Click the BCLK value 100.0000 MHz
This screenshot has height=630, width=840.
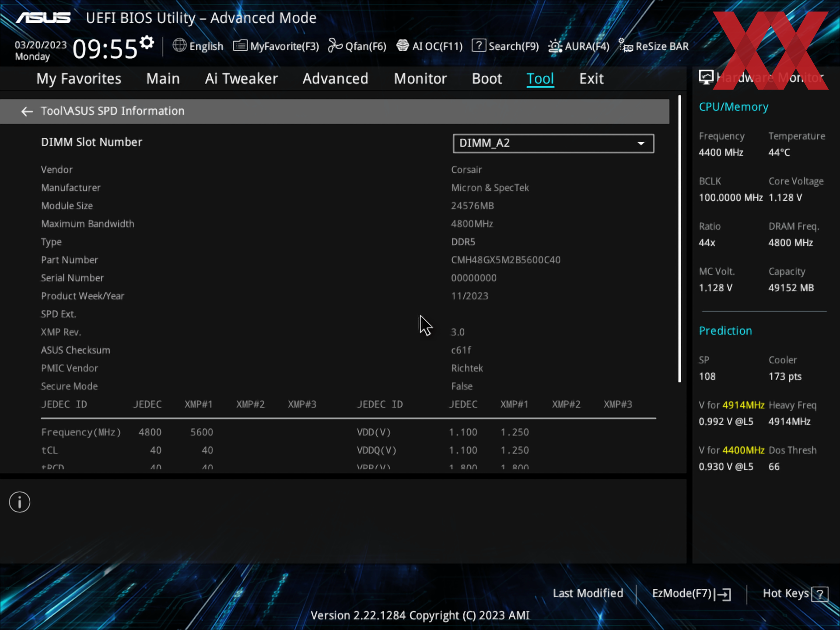tap(731, 198)
